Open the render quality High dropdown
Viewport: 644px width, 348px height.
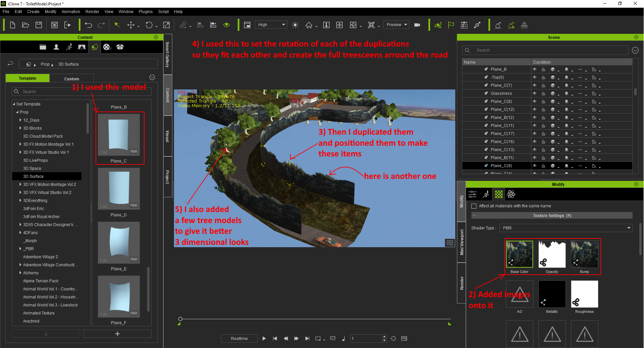[x=271, y=25]
